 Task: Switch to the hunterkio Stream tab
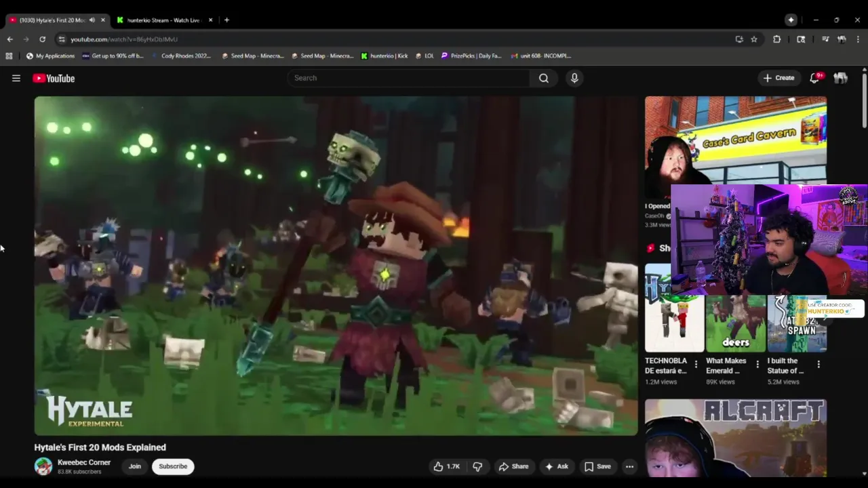[163, 20]
